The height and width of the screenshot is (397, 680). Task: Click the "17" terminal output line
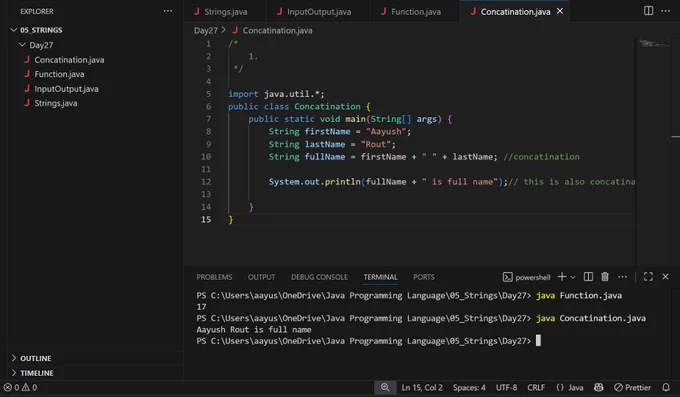tap(201, 307)
